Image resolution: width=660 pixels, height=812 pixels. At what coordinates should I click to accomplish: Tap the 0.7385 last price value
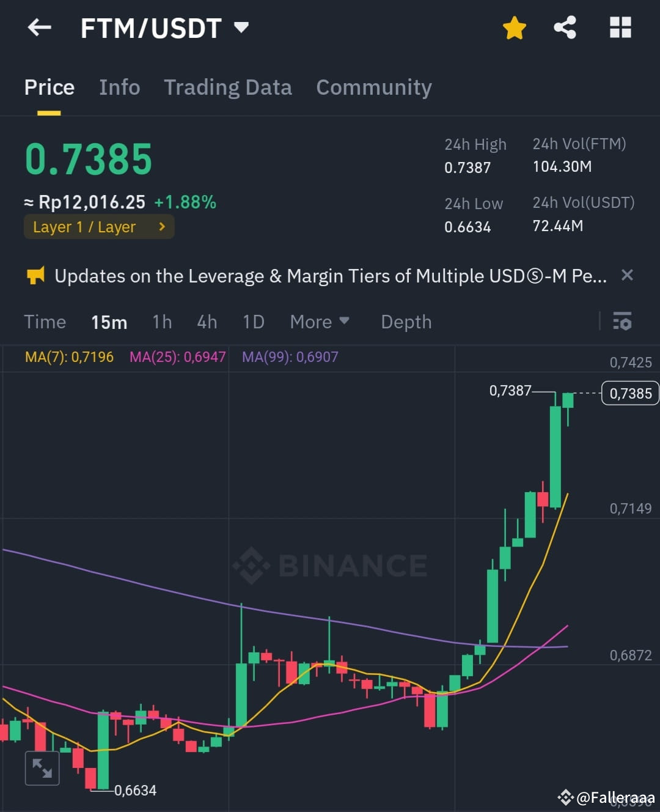coord(89,160)
